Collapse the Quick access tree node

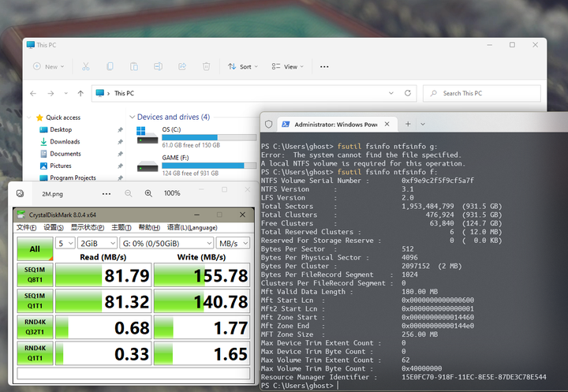point(29,118)
